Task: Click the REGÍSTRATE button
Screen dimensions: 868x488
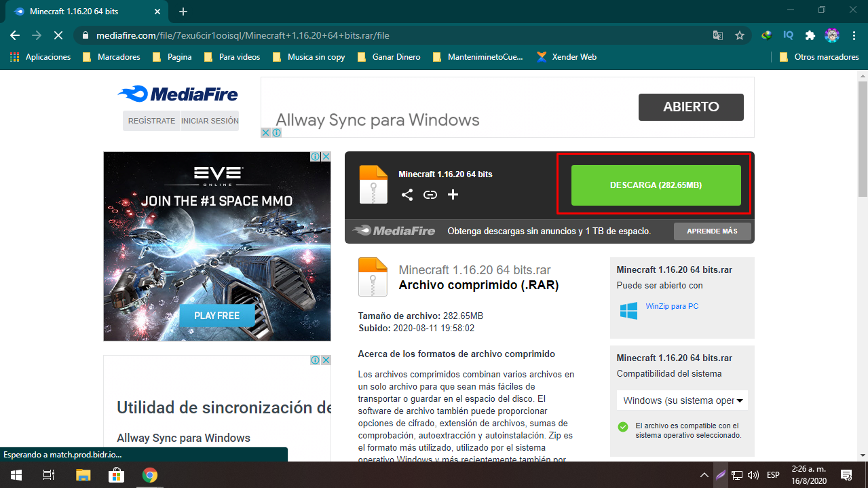Action: 151,121
